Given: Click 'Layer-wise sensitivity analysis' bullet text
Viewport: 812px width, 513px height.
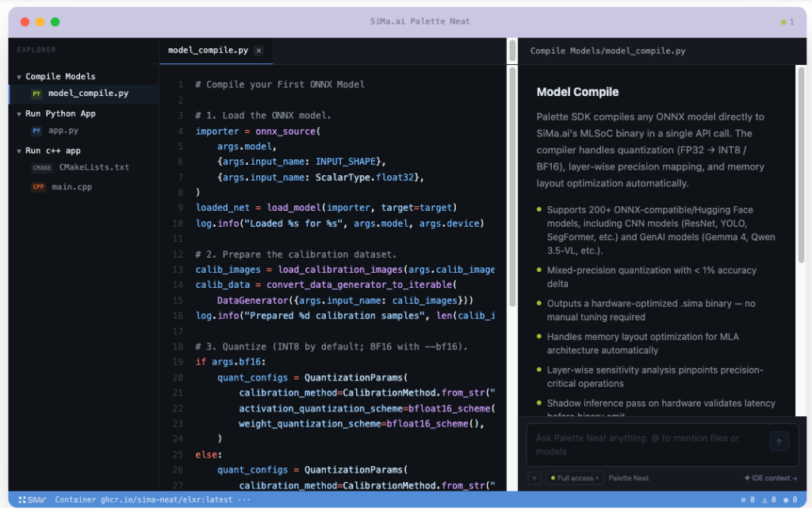Looking at the screenshot, I should point(655,377).
